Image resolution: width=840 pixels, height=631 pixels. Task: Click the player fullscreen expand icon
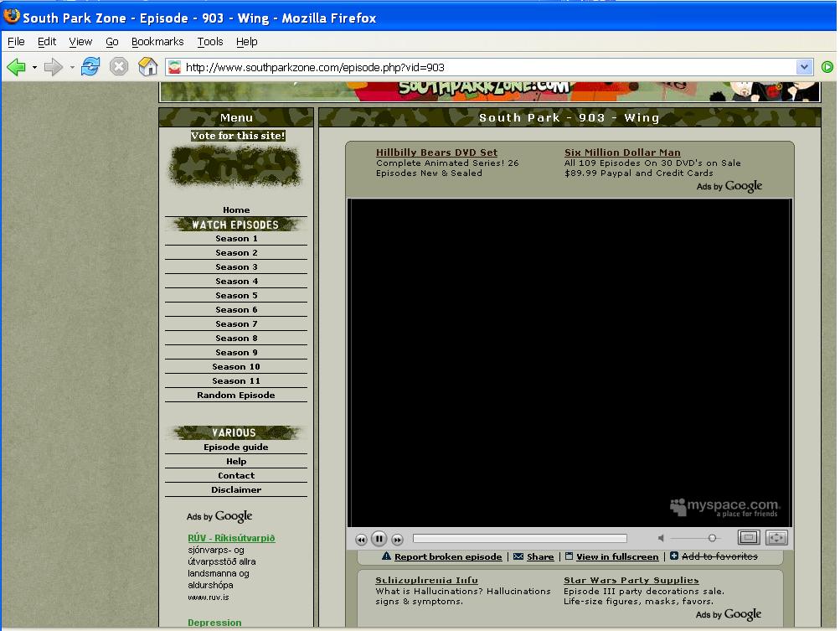776,537
